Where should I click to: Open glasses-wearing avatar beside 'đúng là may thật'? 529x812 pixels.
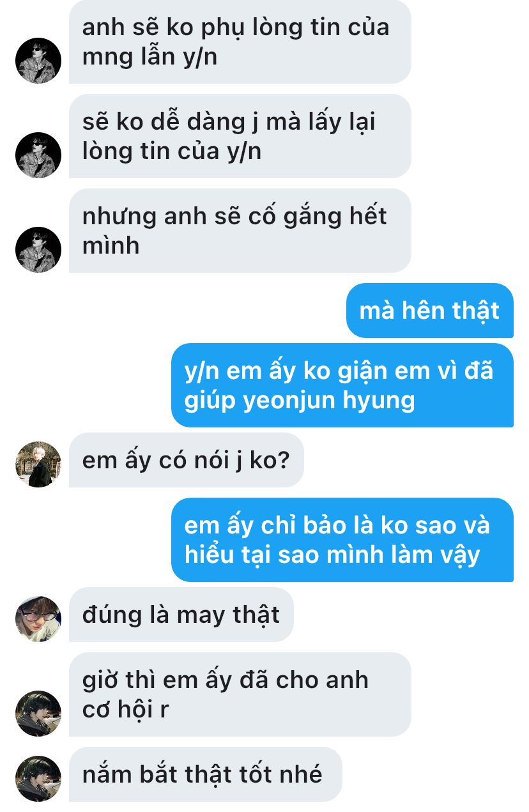point(38,619)
